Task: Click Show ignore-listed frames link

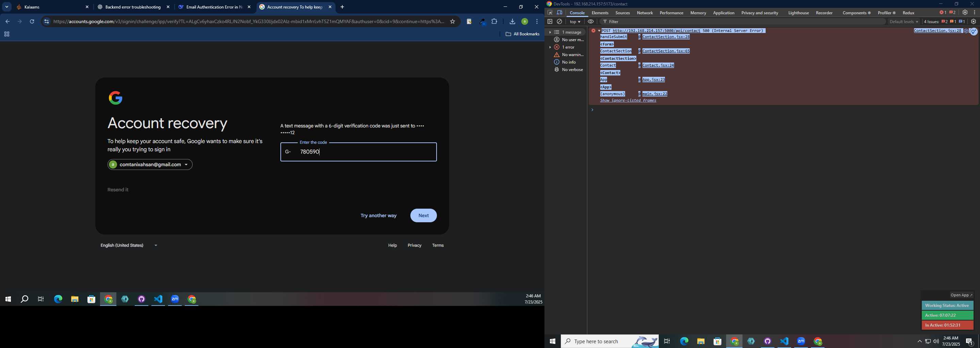Action: pos(628,101)
